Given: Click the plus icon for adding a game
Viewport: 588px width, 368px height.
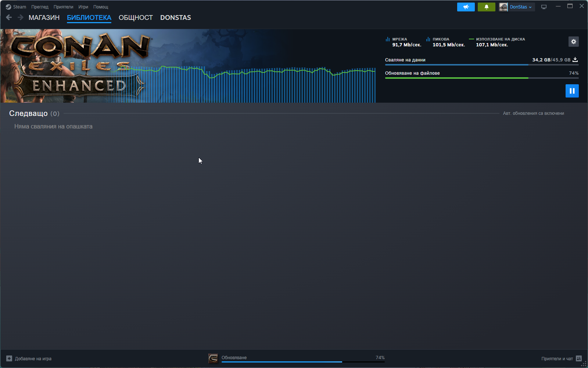Looking at the screenshot, I should click(9, 359).
